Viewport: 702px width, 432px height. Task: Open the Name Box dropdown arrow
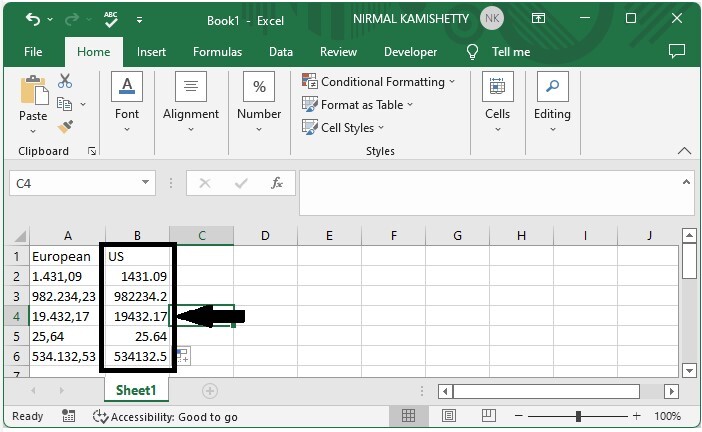coord(145,183)
